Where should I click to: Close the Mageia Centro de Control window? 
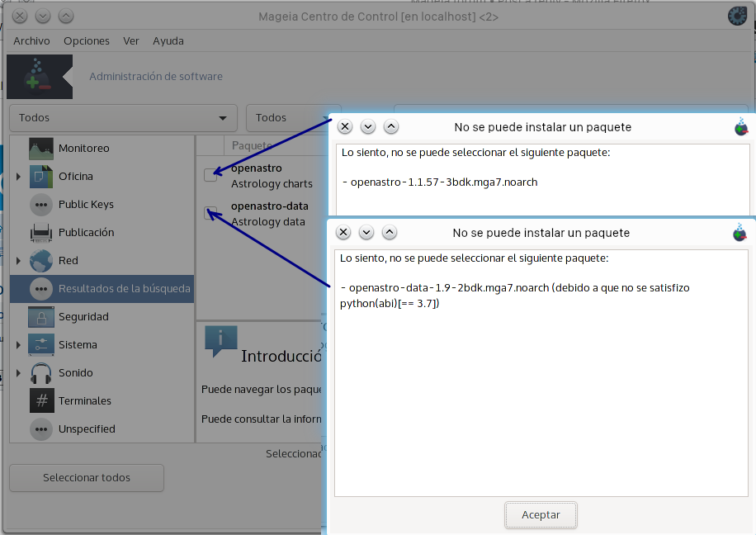pos(20,17)
